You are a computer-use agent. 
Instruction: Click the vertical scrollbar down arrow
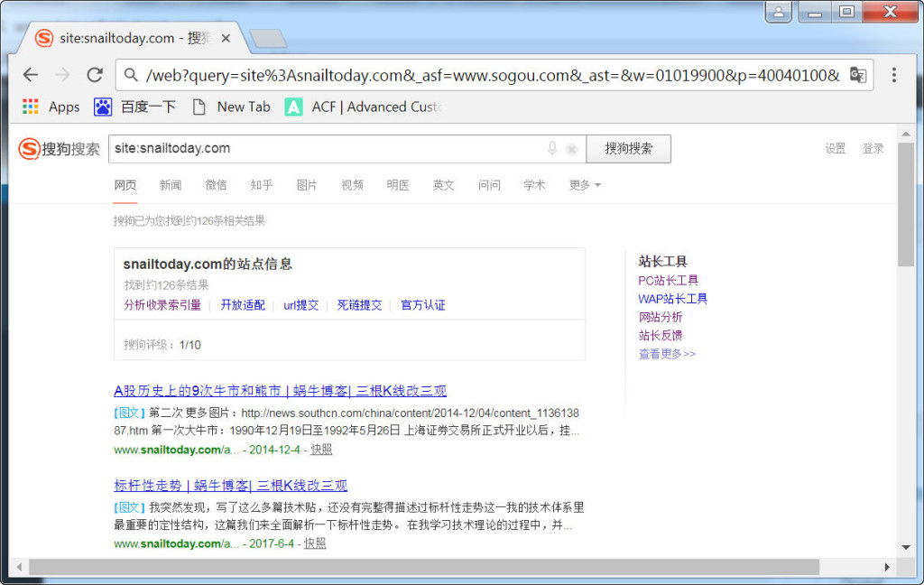click(906, 547)
